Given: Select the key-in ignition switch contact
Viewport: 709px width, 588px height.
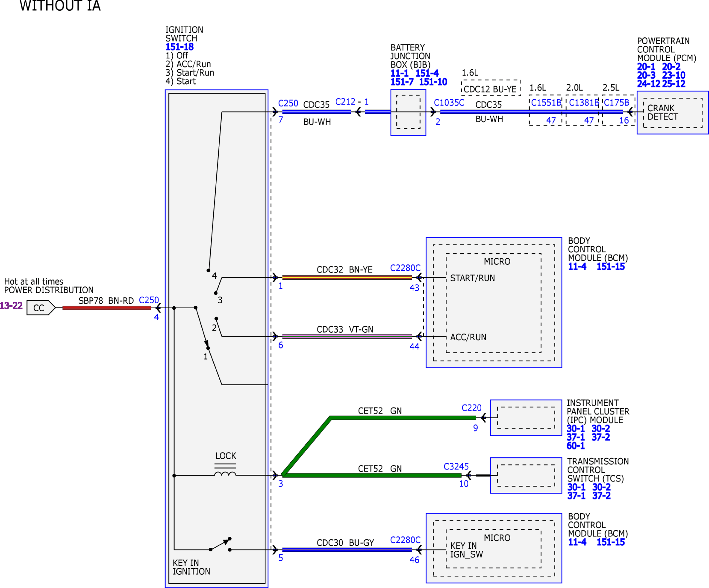Looking at the screenshot, I should pos(220,545).
